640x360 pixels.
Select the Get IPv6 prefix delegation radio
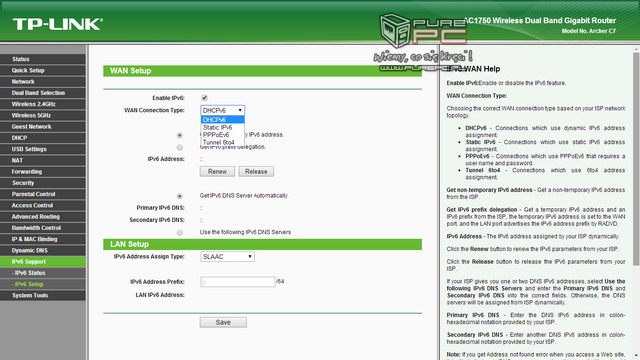coord(180,147)
